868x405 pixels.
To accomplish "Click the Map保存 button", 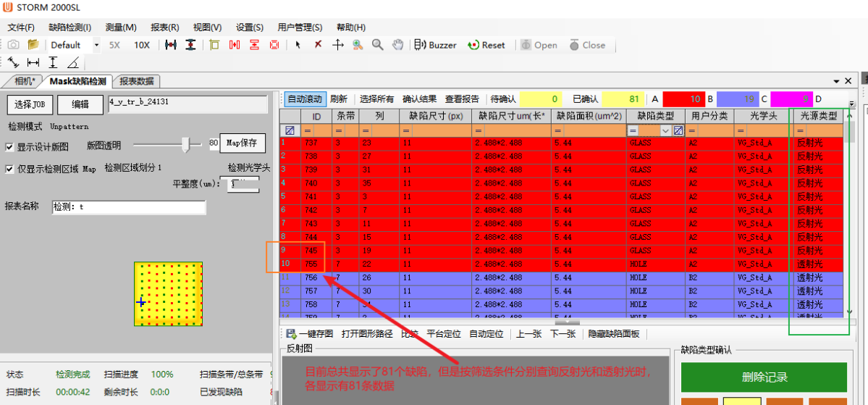I will [x=241, y=144].
